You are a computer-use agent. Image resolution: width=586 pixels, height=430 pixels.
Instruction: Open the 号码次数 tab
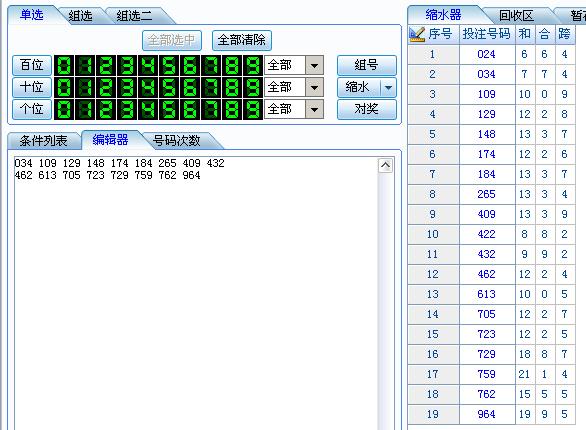(x=176, y=141)
